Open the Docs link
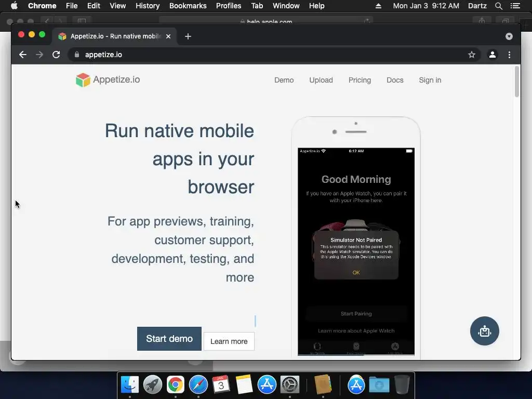The height and width of the screenshot is (399, 532). (x=395, y=80)
